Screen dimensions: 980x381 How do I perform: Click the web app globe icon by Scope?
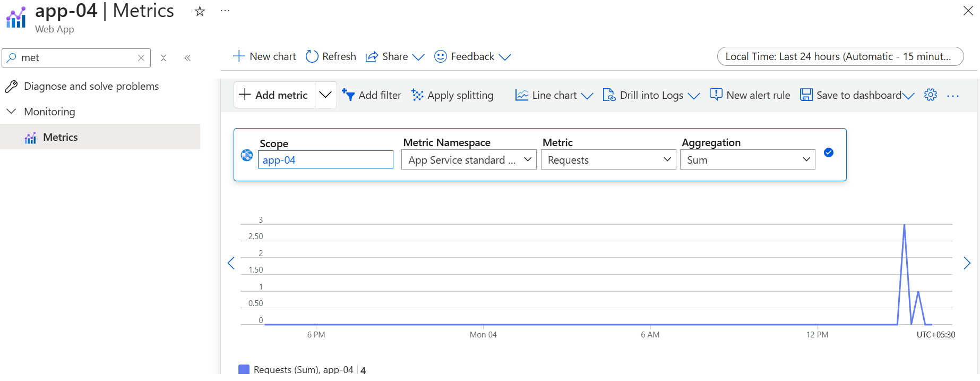pos(247,155)
